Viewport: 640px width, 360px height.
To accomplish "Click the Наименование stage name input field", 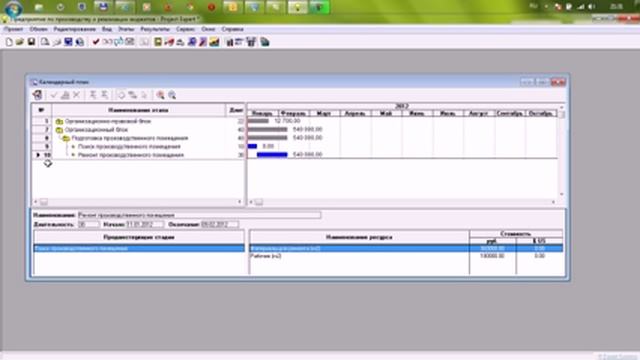I will 199,215.
